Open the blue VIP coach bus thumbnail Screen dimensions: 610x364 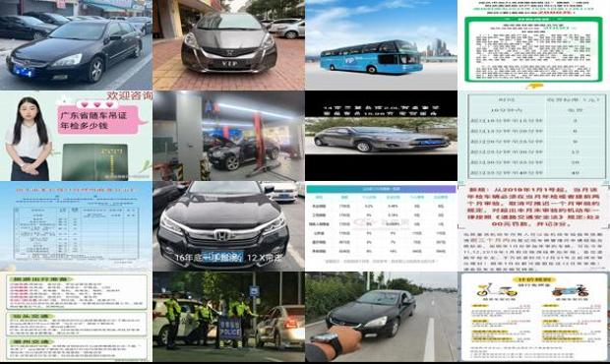tap(382, 44)
